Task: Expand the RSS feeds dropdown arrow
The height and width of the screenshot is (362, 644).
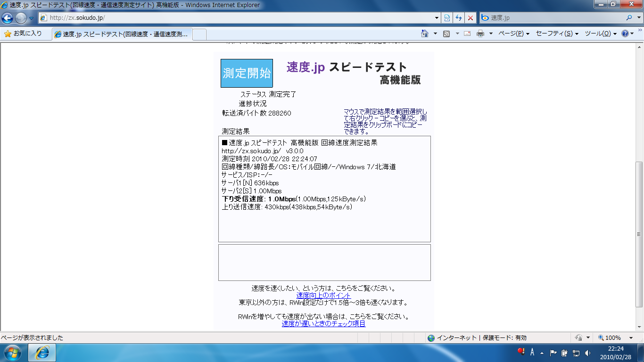Action: coord(457,34)
